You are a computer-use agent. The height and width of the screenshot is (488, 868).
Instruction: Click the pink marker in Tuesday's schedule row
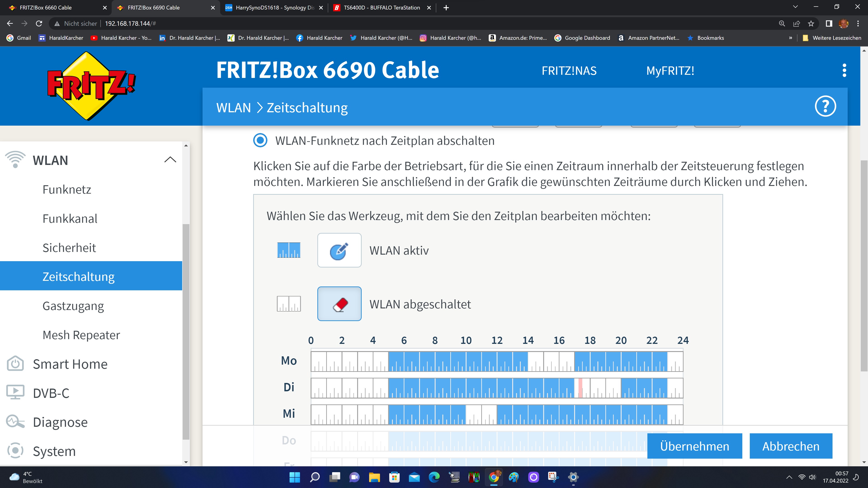point(580,388)
